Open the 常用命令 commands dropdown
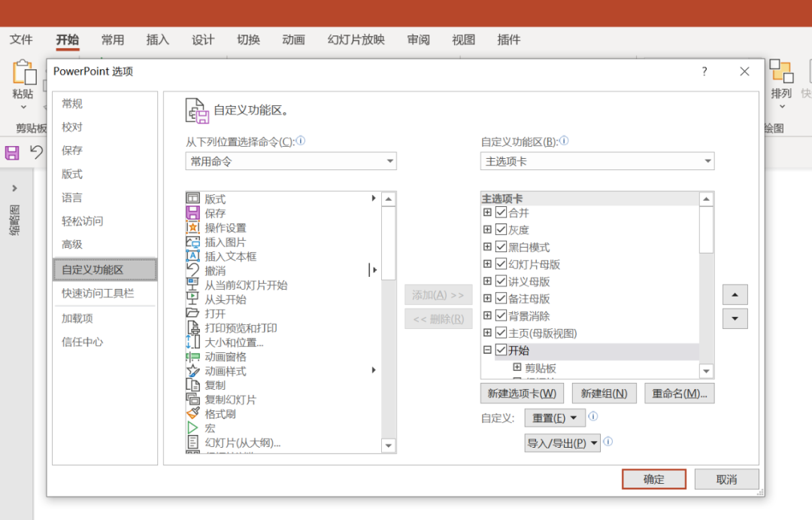Viewport: 812px width, 520px height. (291, 161)
